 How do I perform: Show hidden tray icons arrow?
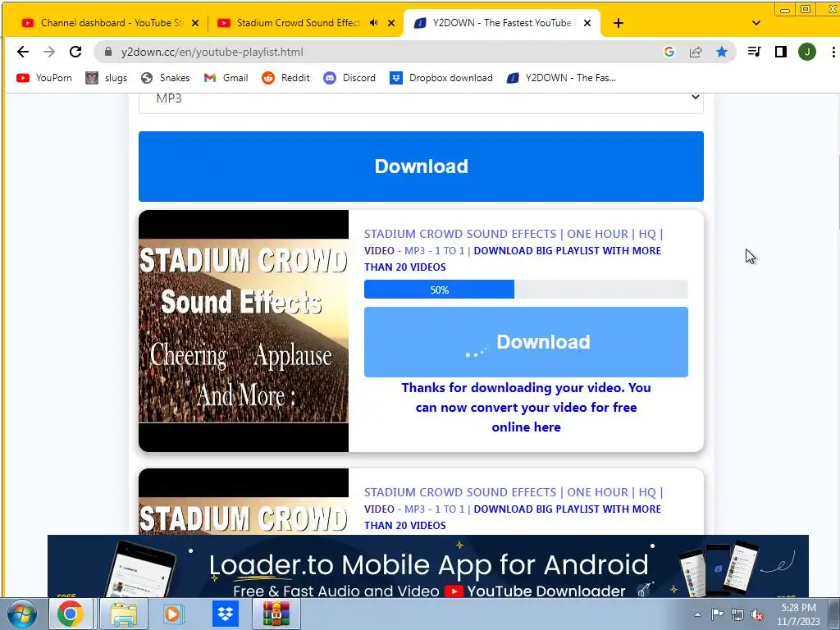coord(697,614)
